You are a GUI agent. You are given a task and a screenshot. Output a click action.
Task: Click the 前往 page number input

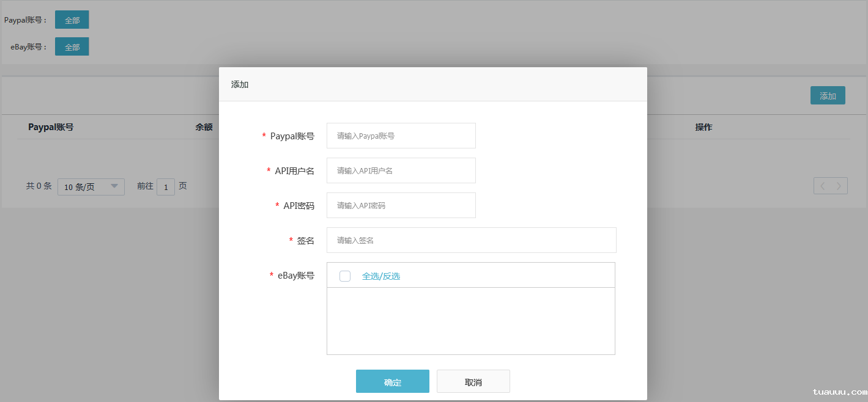166,187
